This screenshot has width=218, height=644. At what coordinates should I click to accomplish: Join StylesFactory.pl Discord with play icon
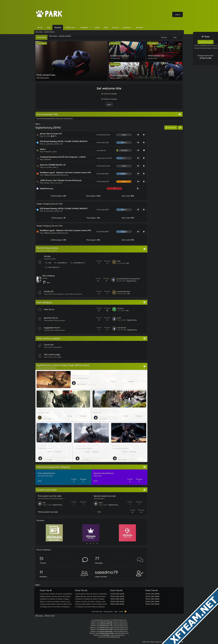(x=138, y=189)
